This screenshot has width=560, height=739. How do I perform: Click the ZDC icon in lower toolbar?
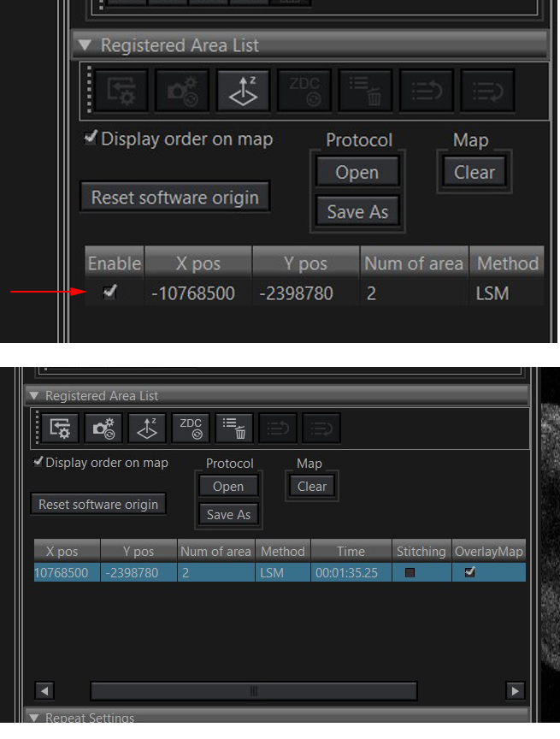pos(191,428)
